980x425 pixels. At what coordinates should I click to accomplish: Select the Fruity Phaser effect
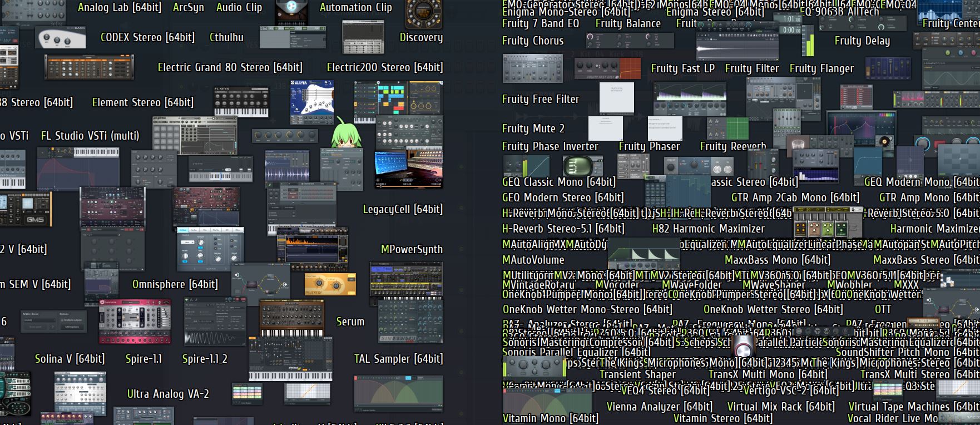click(x=650, y=147)
